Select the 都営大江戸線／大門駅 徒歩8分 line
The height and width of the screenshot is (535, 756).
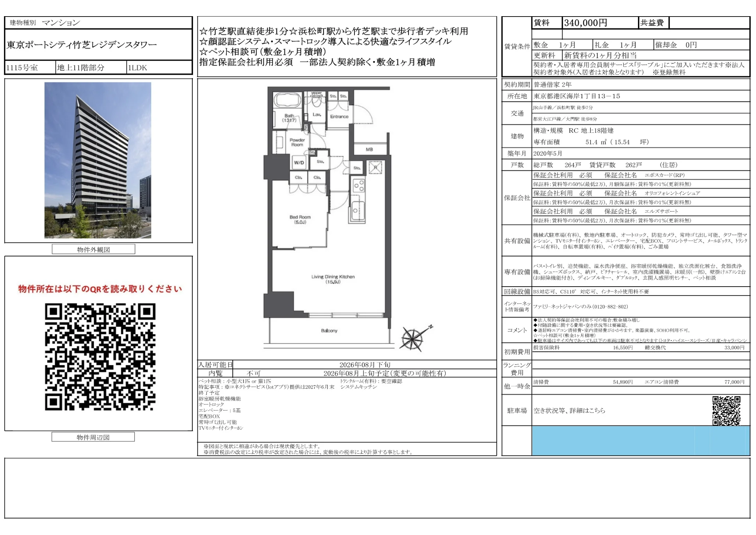[x=565, y=119]
